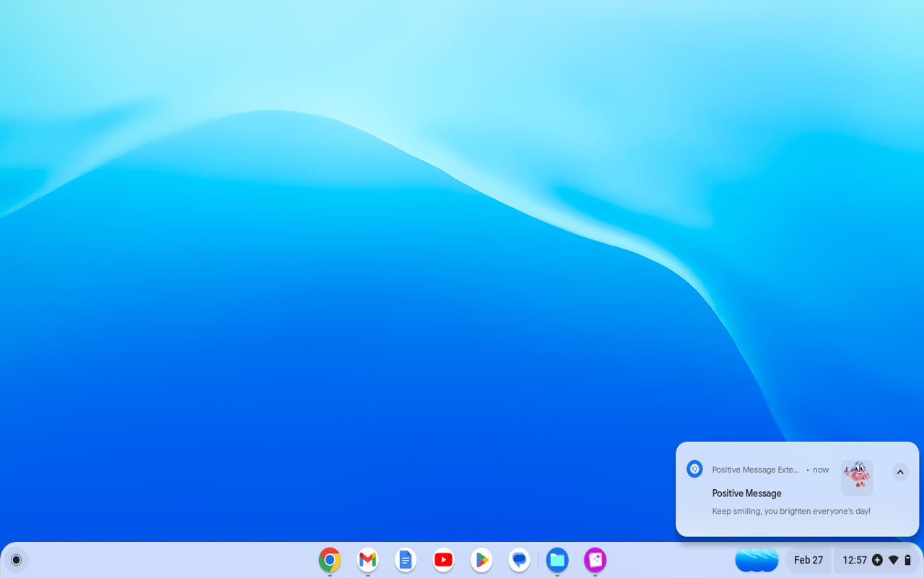924x578 pixels.
Task: Click the Positive Message notification title
Action: pyautogui.click(x=746, y=493)
